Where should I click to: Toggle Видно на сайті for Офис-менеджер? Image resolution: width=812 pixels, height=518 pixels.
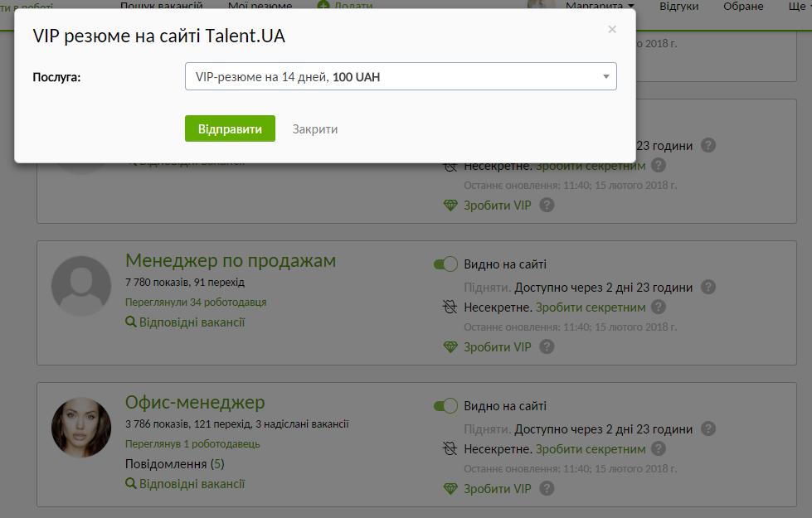point(445,406)
